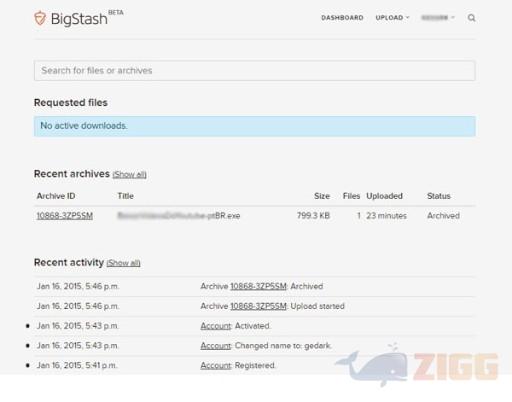The width and height of the screenshot is (512, 402).
Task: Click the BigStash brand name text
Action: [79, 19]
